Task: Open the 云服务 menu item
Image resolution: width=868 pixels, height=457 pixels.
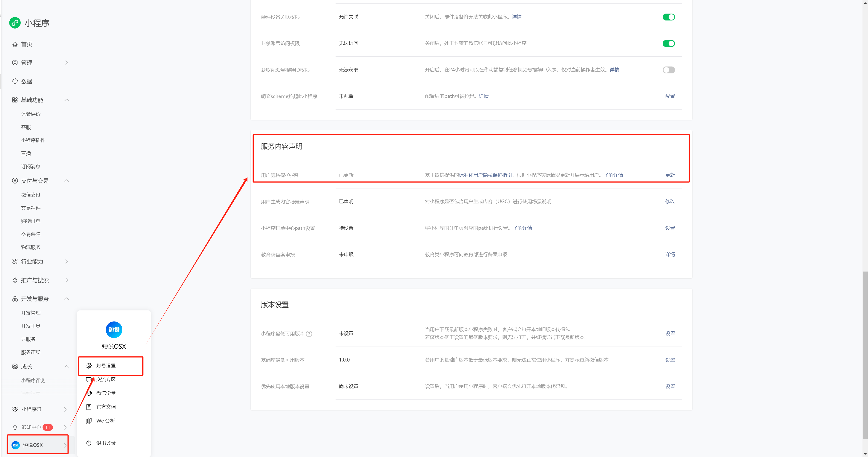Action: (x=28, y=339)
